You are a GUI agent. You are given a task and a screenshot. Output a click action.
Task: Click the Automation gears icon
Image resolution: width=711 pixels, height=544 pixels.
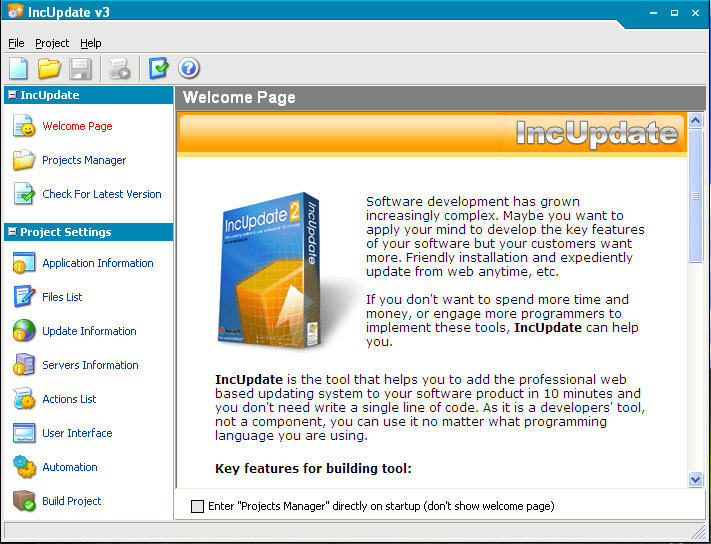[24, 466]
